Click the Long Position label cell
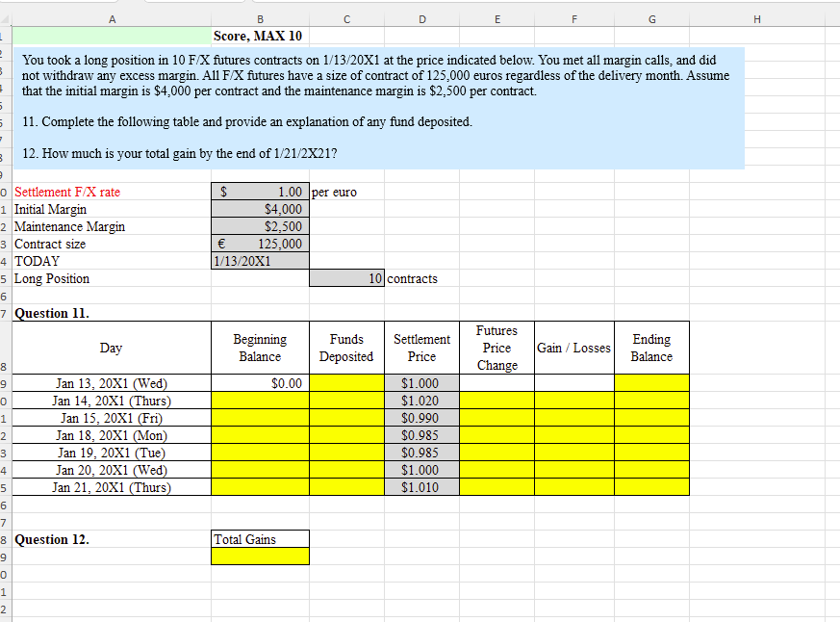840x622 pixels. (112, 278)
